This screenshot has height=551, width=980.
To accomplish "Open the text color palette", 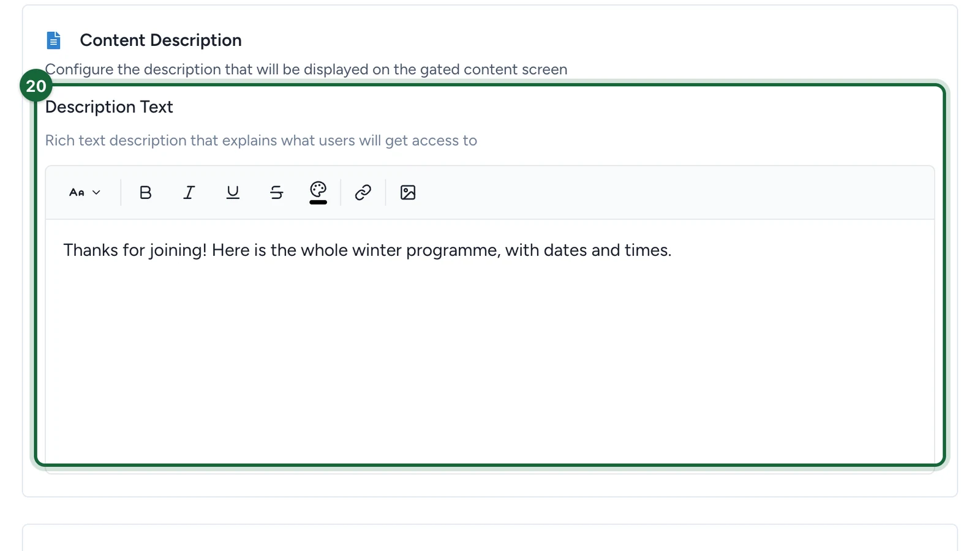I will (x=318, y=192).
